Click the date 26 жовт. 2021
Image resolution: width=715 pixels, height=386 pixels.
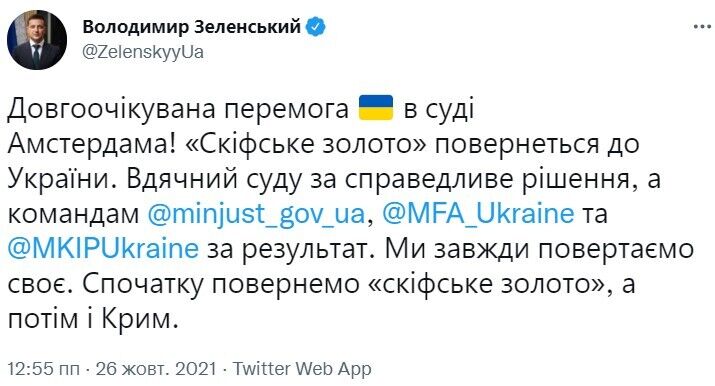pos(155,368)
